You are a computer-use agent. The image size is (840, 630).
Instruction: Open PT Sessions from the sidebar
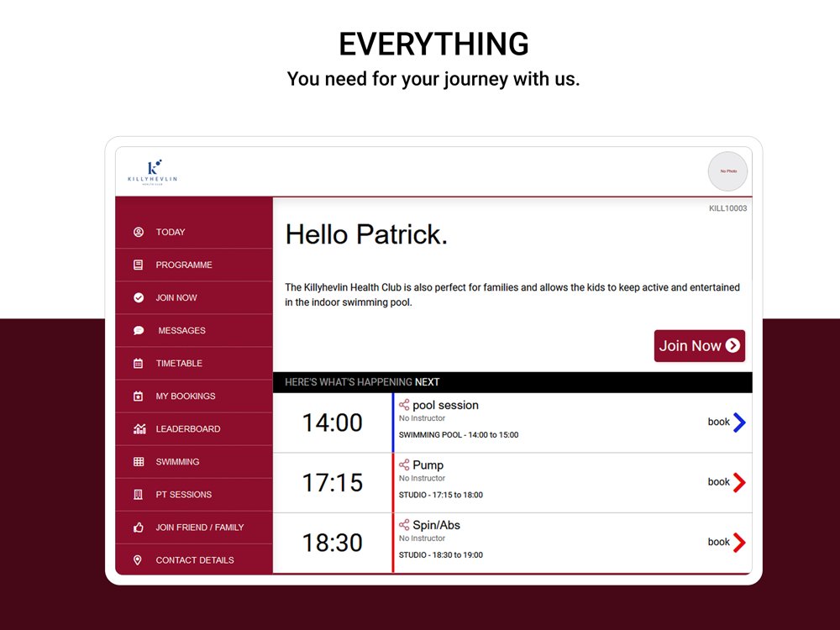click(x=194, y=495)
